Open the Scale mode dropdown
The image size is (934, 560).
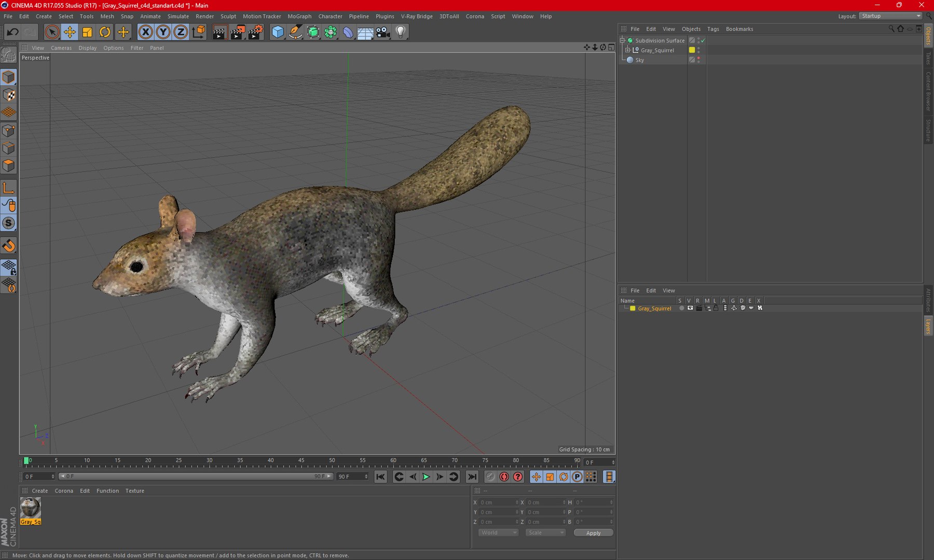pyautogui.click(x=545, y=533)
